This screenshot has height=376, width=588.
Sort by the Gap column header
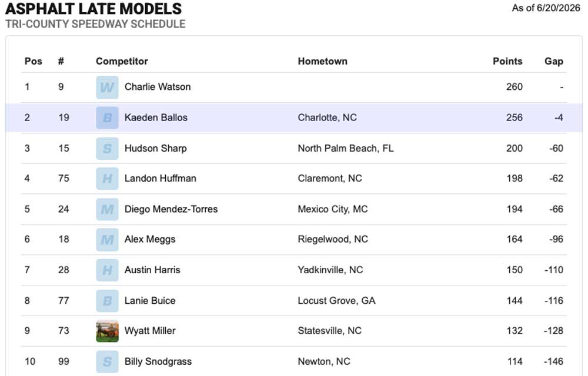pyautogui.click(x=554, y=61)
